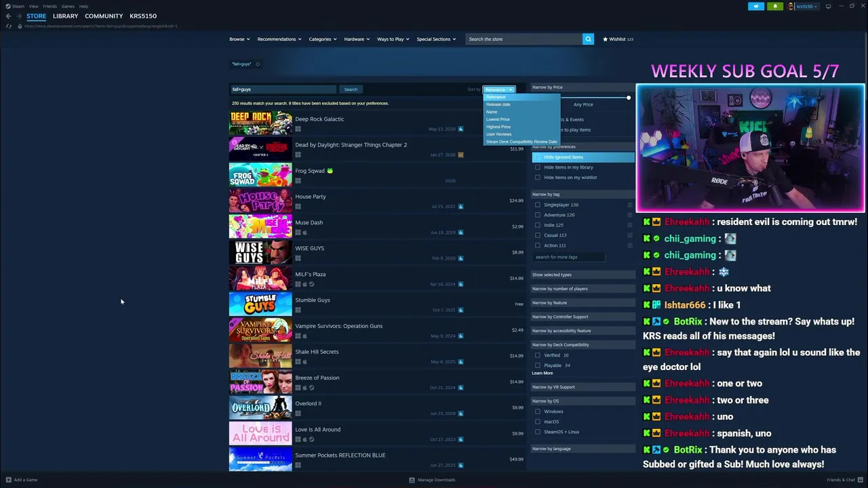The image size is (868, 488).
Task: Expand Narrow by feature section
Action: (583, 303)
